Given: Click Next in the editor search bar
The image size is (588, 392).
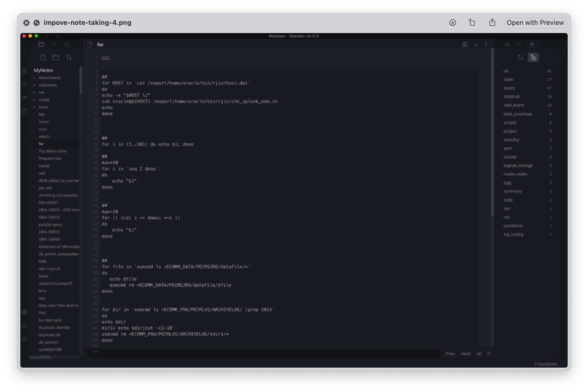Looking at the screenshot, I should tap(466, 354).
